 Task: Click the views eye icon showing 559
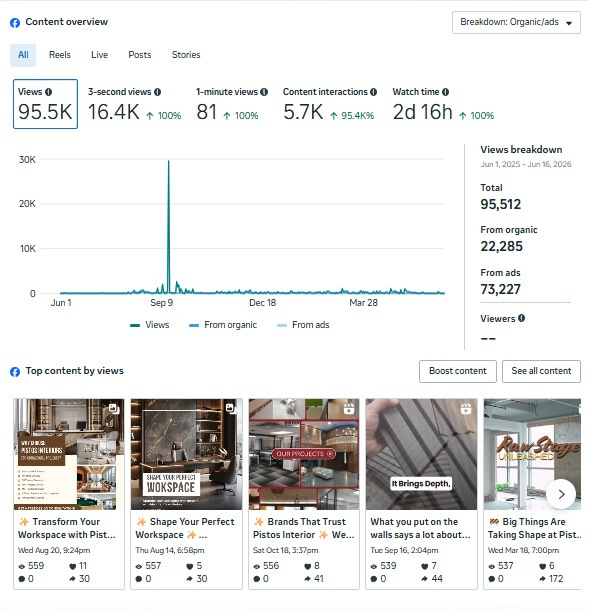coord(22,566)
